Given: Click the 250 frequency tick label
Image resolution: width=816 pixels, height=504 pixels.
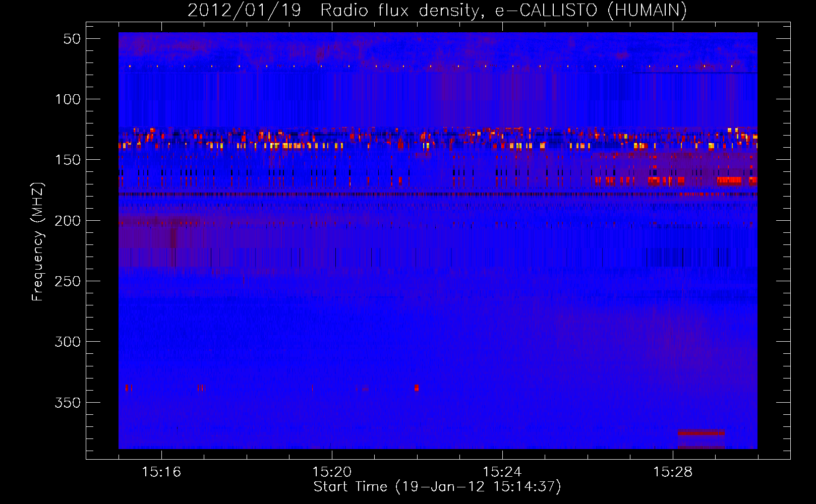Looking at the screenshot, I should pyautogui.click(x=68, y=281).
